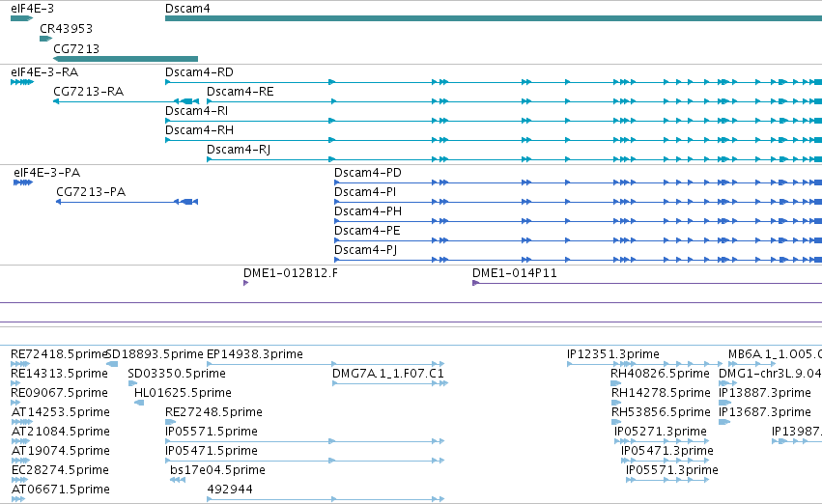This screenshot has height=504, width=822.
Task: Click the Dscam4-PH protein label
Action: coord(368,211)
